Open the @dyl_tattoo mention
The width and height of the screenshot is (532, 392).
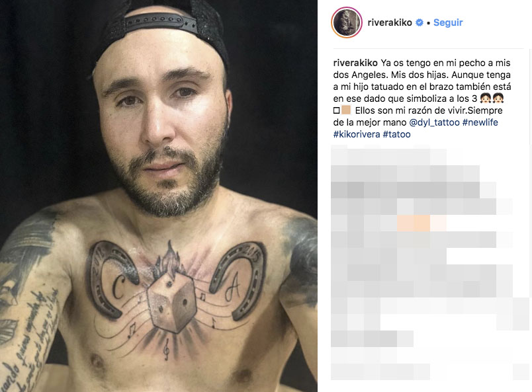(x=434, y=122)
